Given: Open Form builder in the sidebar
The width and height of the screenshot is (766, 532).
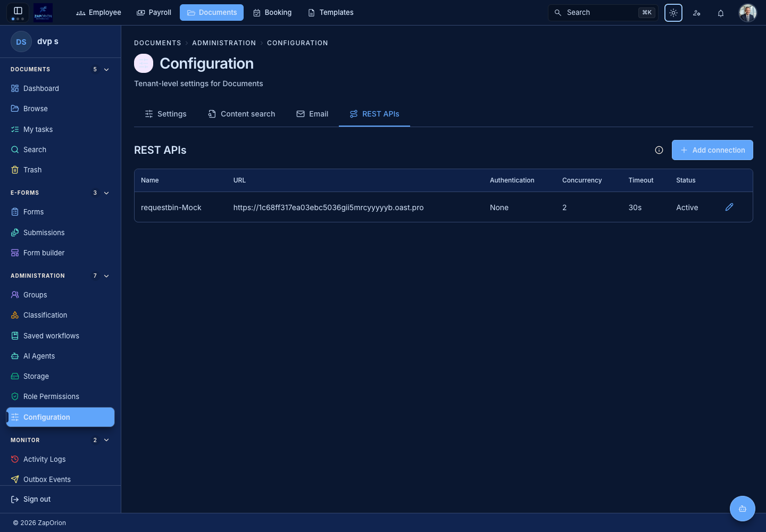Looking at the screenshot, I should pos(60,253).
